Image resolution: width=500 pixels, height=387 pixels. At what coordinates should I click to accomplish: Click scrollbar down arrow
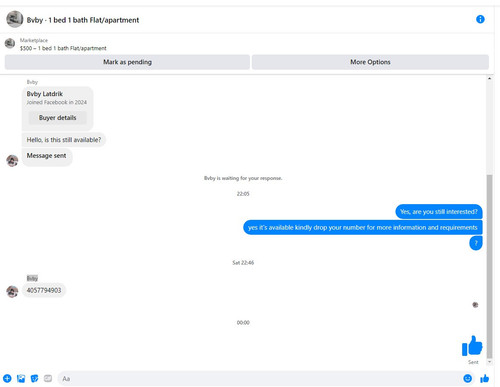pos(489,362)
